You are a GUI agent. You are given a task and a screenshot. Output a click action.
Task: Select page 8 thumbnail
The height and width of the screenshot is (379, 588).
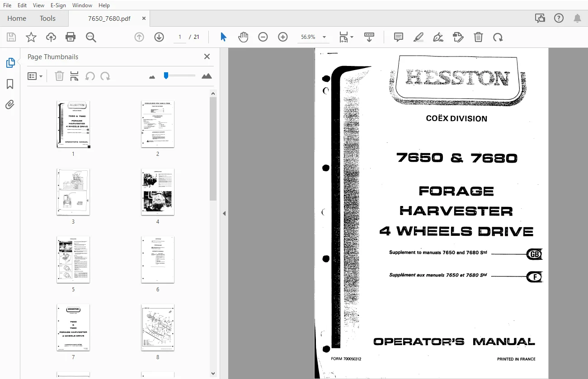(x=158, y=328)
